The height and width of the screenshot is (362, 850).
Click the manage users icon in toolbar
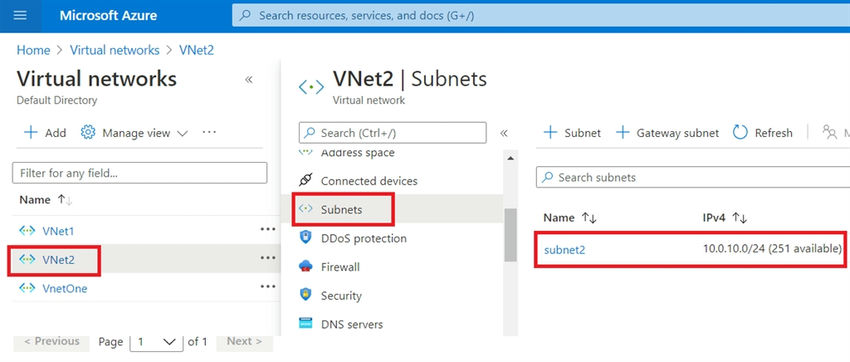click(829, 133)
